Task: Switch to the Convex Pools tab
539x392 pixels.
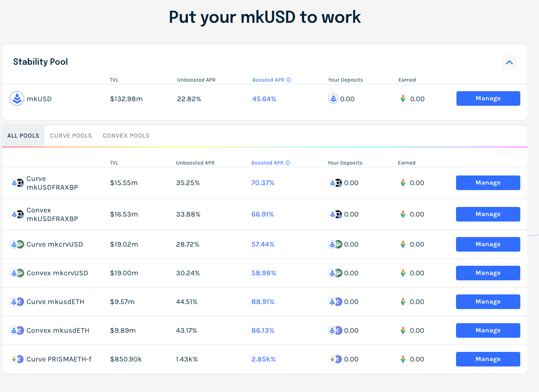Action: point(126,136)
